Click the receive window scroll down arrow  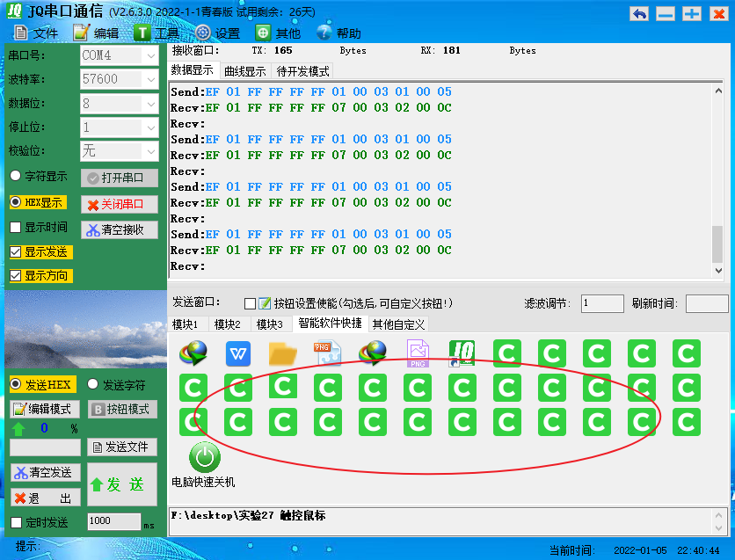(718, 271)
